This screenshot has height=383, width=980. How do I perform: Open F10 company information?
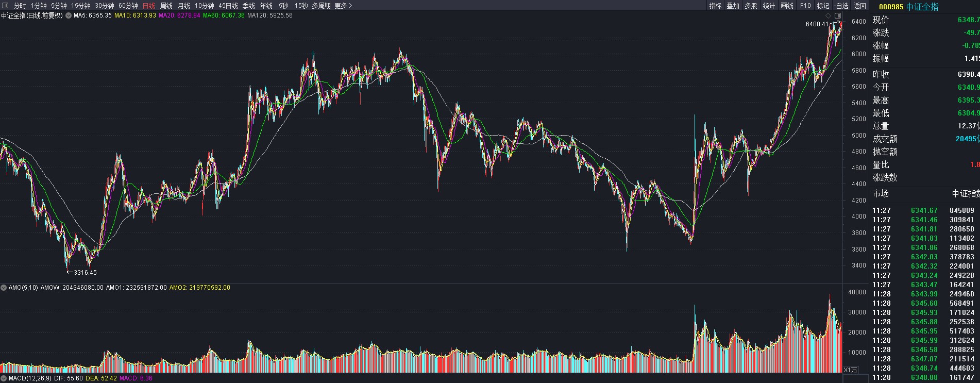point(805,6)
